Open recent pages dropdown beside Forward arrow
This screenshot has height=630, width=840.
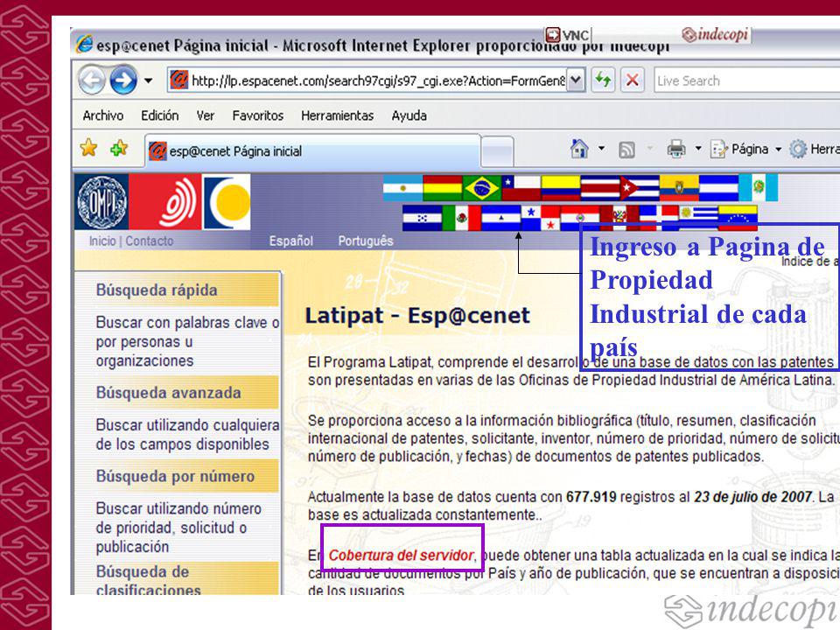tap(149, 80)
